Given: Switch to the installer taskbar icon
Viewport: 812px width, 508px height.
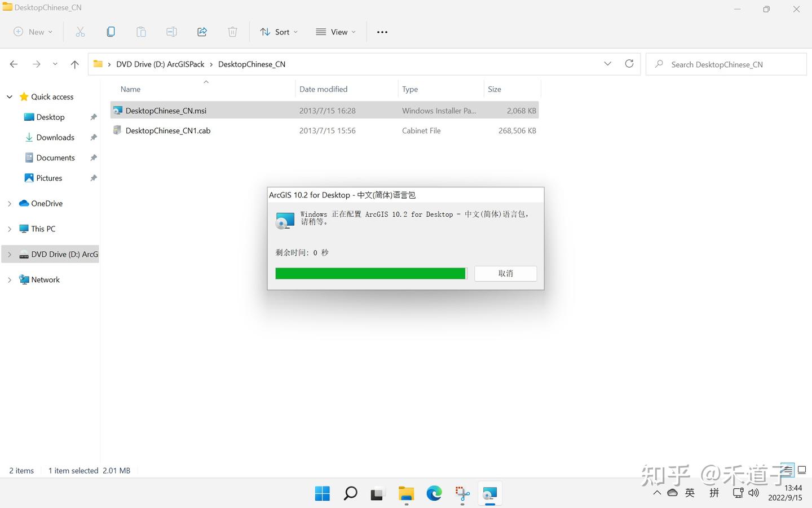Looking at the screenshot, I should pyautogui.click(x=490, y=494).
